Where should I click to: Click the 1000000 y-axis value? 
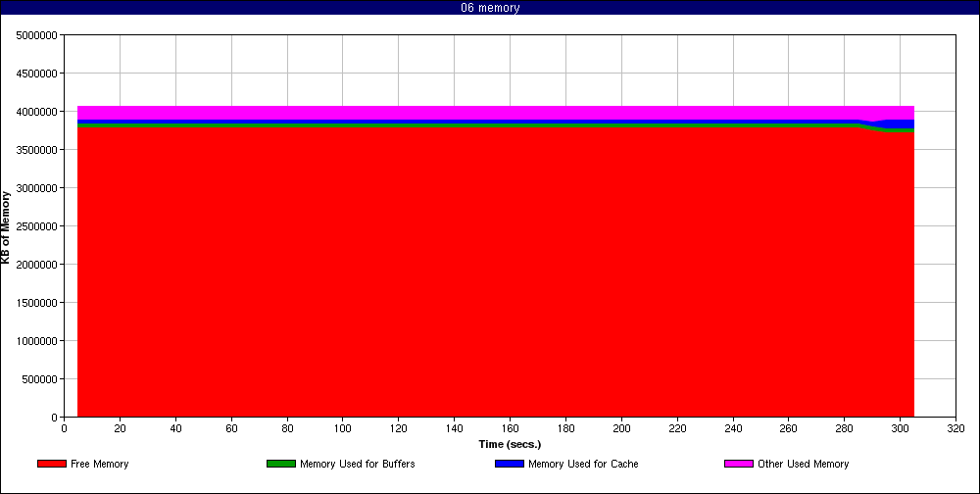point(39,341)
